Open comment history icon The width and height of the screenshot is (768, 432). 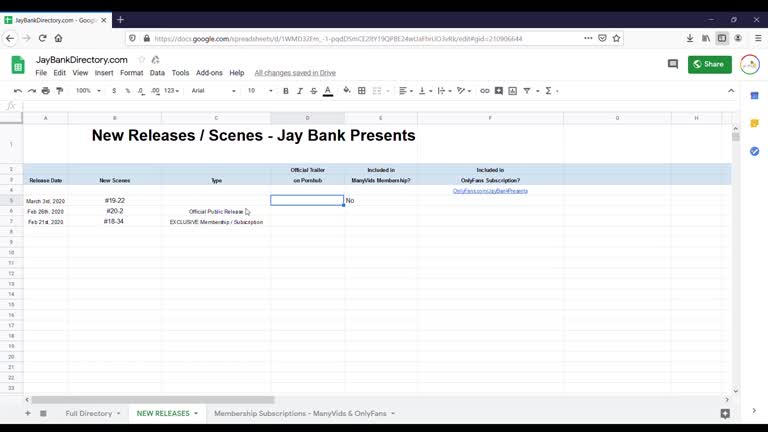(x=673, y=64)
